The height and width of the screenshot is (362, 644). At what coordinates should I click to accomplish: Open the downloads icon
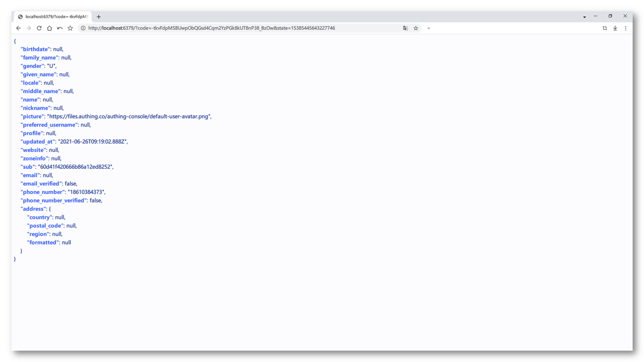click(615, 28)
